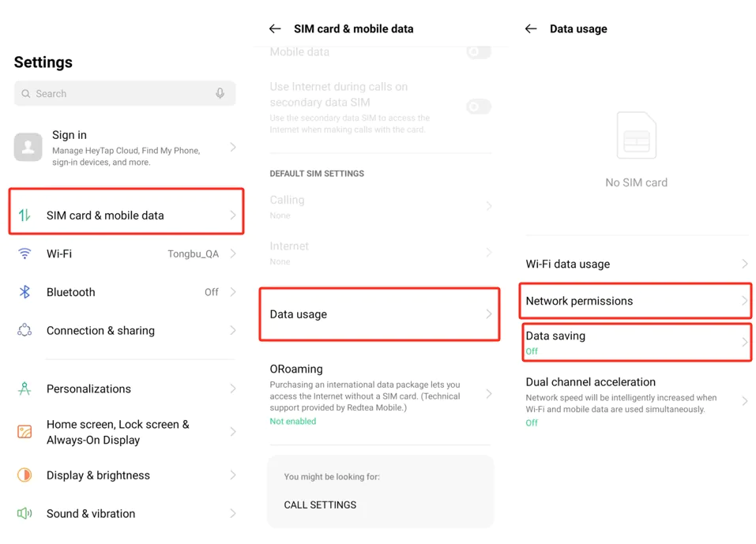Screen dimensions: 756x544
Task: Tap the Bluetooth icon
Action: click(x=24, y=292)
